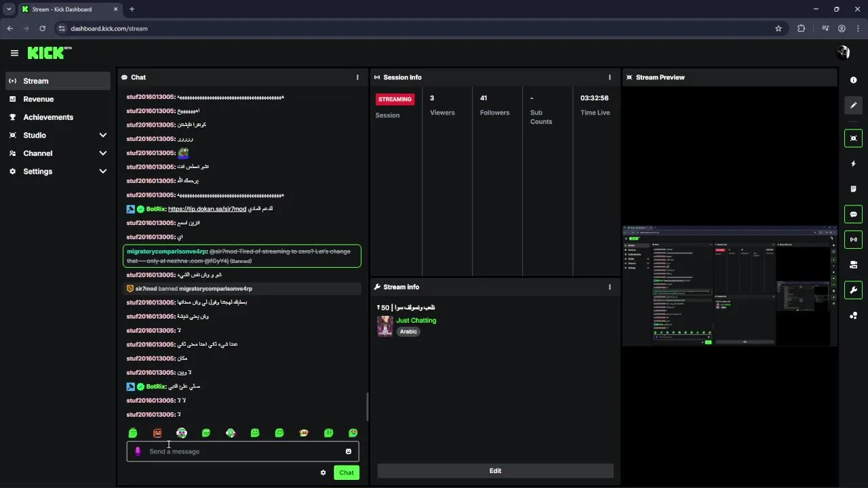Go to Stream in the sidebar
Screen dimensions: 868x488
pyautogui.click(x=58, y=81)
